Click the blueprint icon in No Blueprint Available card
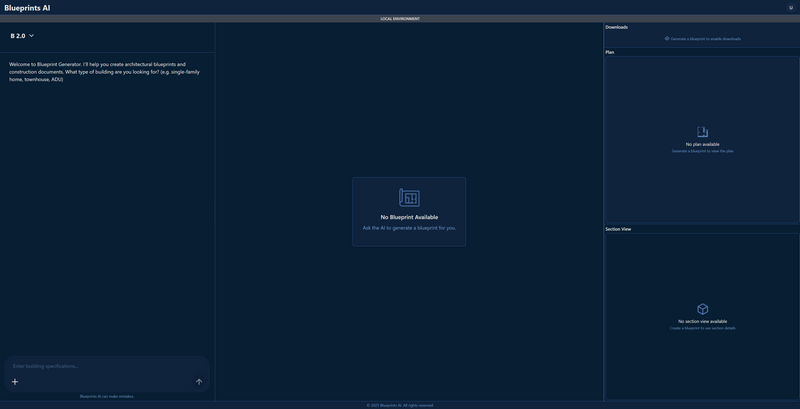 coord(409,197)
